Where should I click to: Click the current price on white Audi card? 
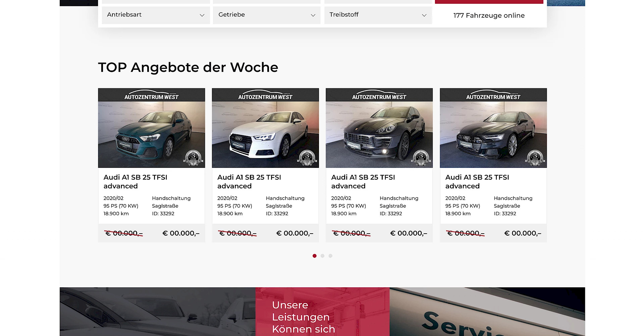pyautogui.click(x=295, y=233)
